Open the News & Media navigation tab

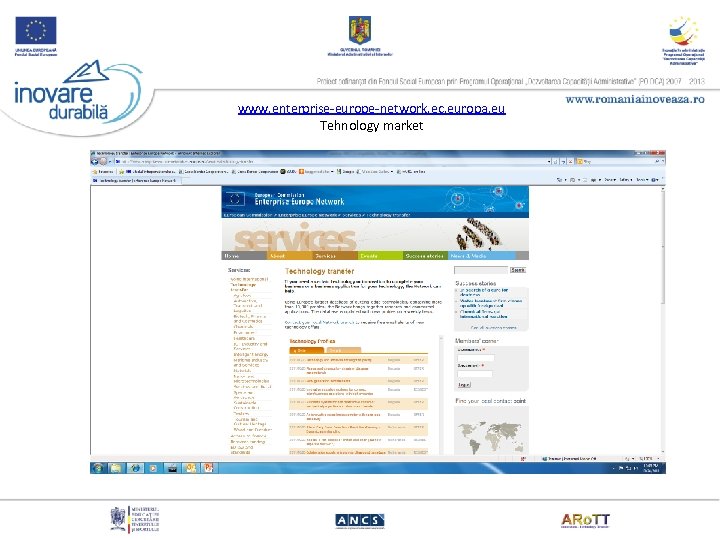(482, 256)
